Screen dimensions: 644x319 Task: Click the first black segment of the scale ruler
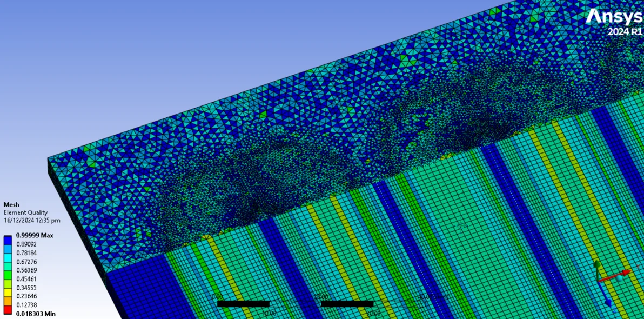243,304
